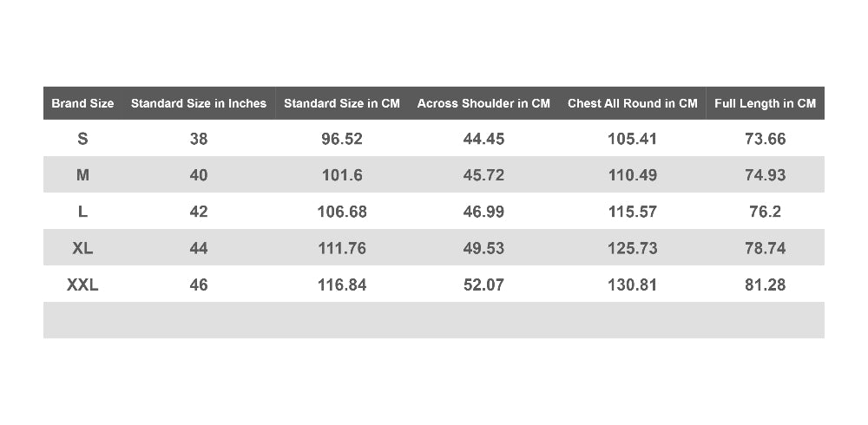Click the 81.28 full length value
The width and height of the screenshot is (868, 425).
[x=765, y=284]
